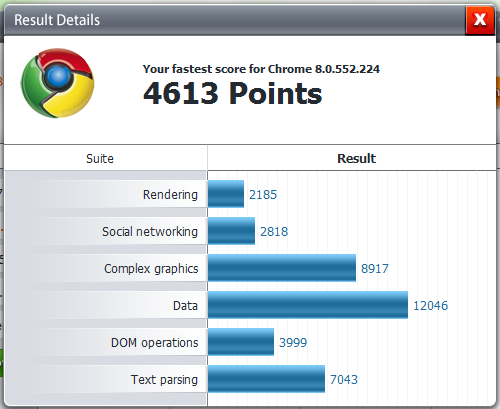The image size is (500, 409).
Task: Click the Chrome 8.0.552.224 score heading
Action: pos(261,69)
